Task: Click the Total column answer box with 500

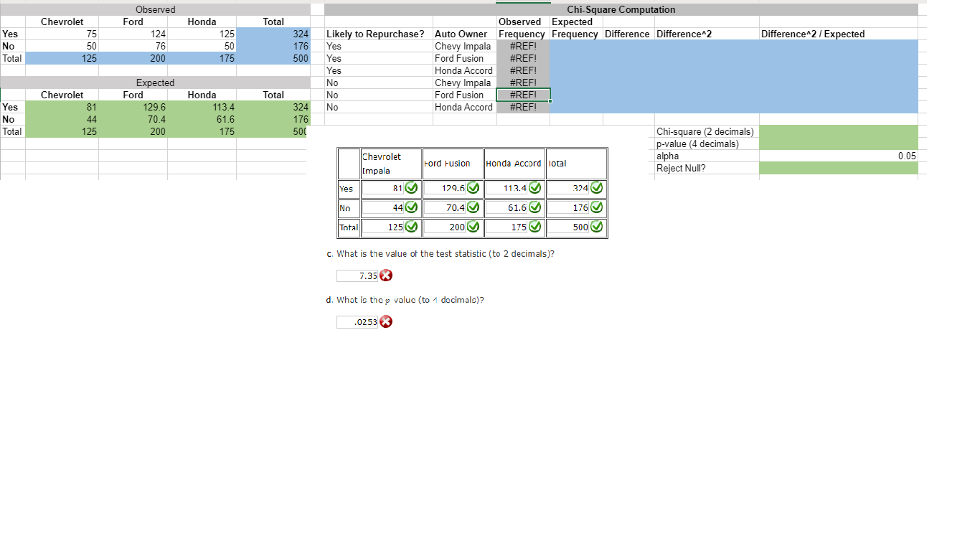Action: point(568,227)
